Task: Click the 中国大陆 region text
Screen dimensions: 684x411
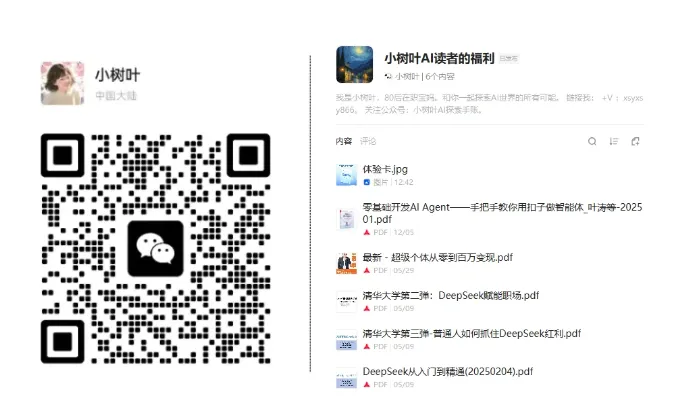Action: point(116,96)
